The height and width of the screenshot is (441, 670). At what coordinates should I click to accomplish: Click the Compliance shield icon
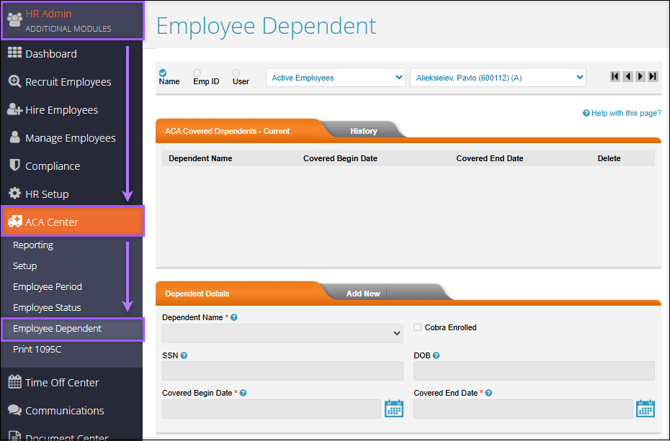tap(15, 165)
